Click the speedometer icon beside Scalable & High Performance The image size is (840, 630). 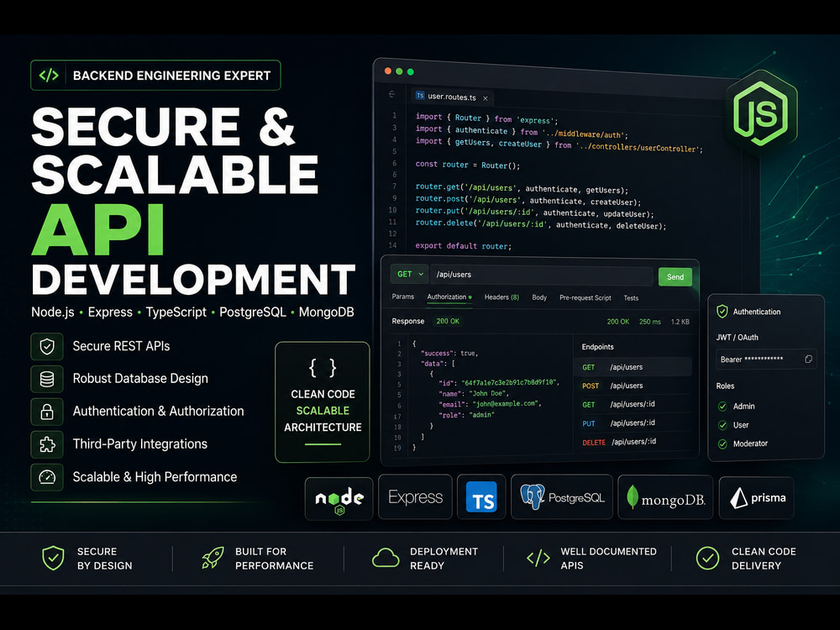click(47, 477)
